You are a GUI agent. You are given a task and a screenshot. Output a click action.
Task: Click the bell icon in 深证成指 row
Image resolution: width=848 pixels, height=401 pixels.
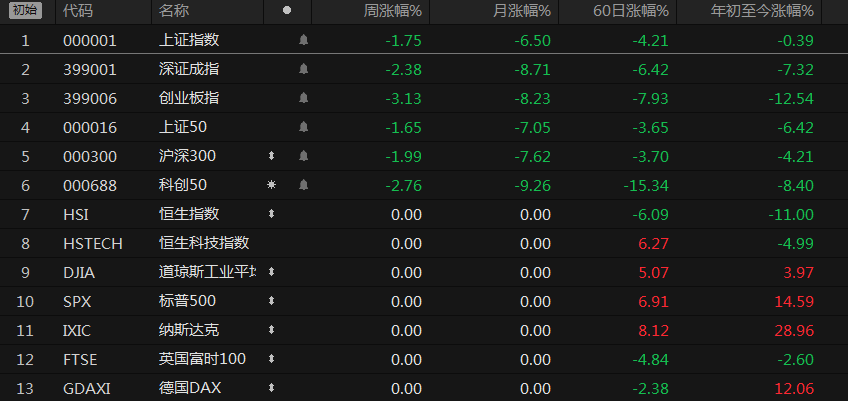303,70
